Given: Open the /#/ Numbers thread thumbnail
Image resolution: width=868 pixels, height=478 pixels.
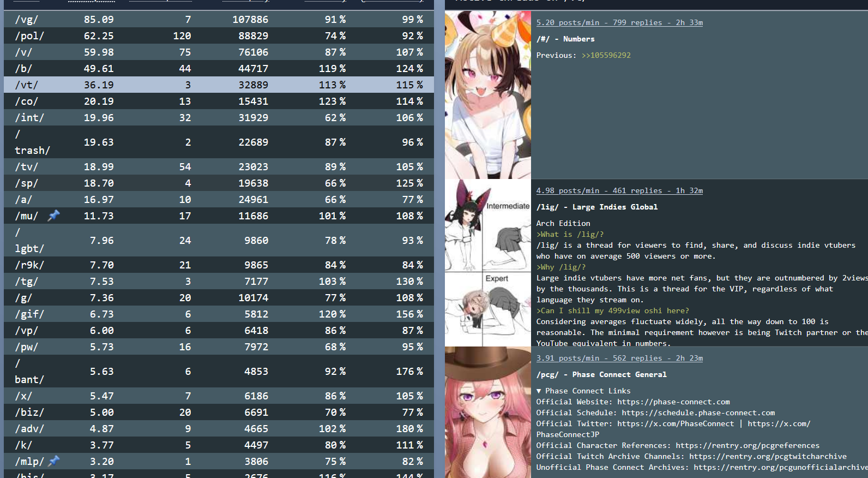Looking at the screenshot, I should pyautogui.click(x=488, y=95).
